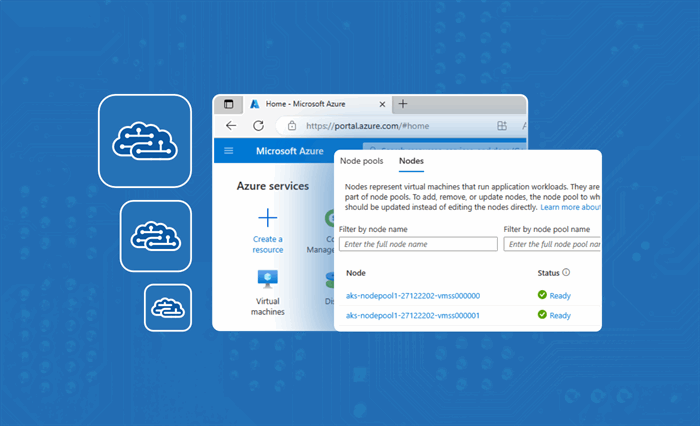Select the Home - Microsoft Azure tab

click(x=318, y=104)
